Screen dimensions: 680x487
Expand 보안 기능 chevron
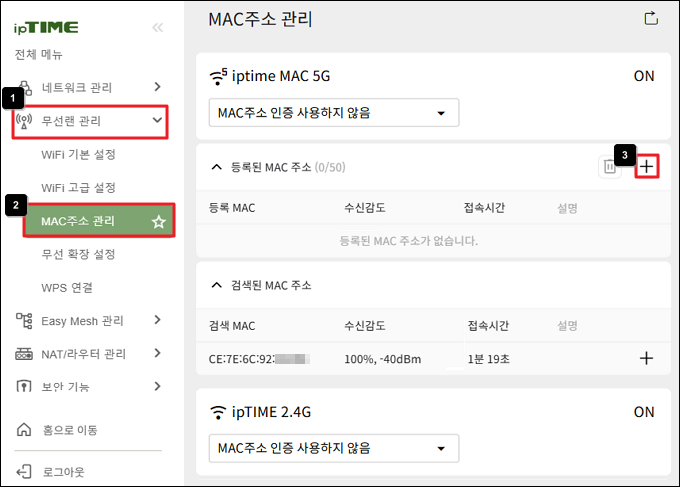coord(157,386)
